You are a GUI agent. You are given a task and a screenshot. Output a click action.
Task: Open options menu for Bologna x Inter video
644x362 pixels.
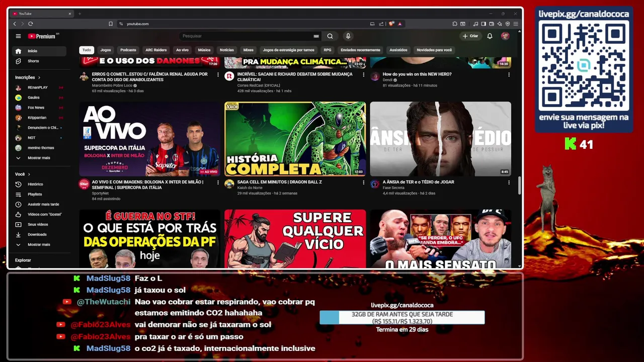click(218, 183)
